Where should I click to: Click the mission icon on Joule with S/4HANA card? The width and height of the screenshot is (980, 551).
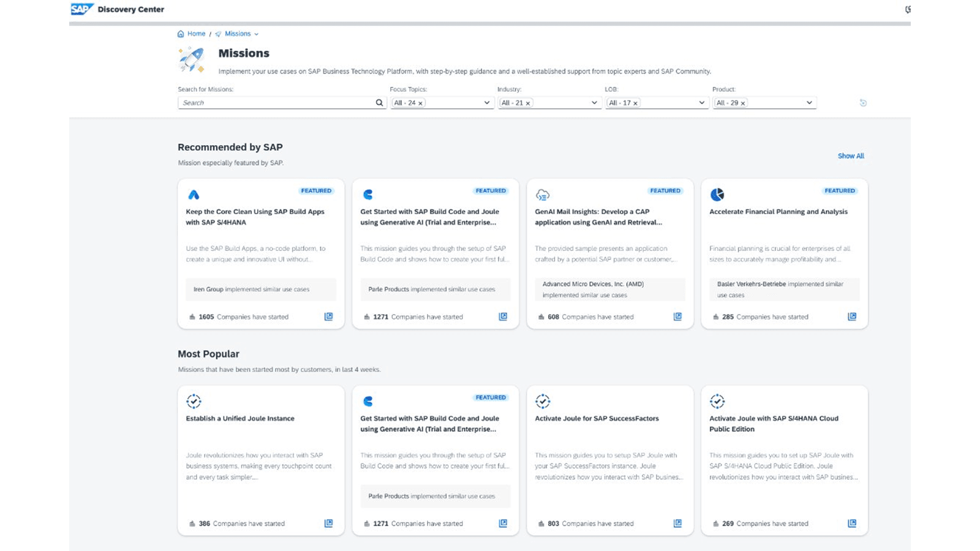click(717, 402)
